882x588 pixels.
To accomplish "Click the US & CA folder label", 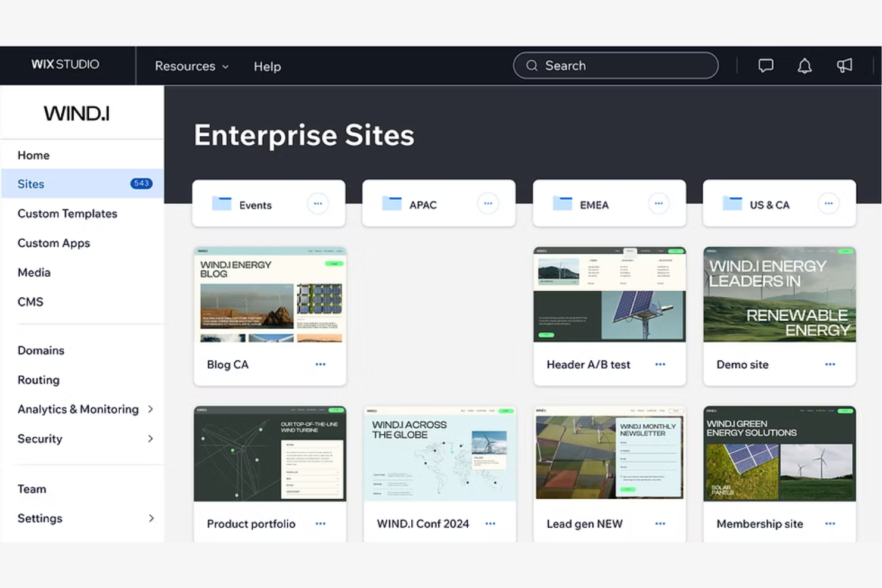I will 769,205.
